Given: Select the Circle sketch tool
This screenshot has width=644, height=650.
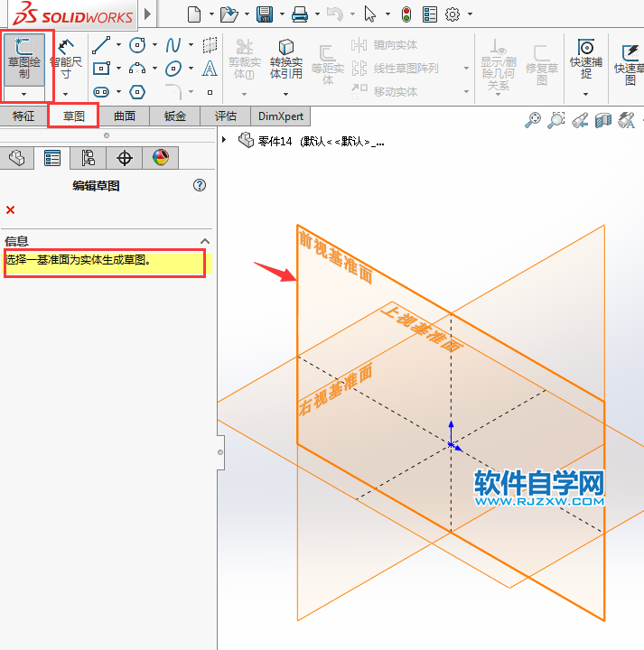Looking at the screenshot, I should pyautogui.click(x=137, y=45).
